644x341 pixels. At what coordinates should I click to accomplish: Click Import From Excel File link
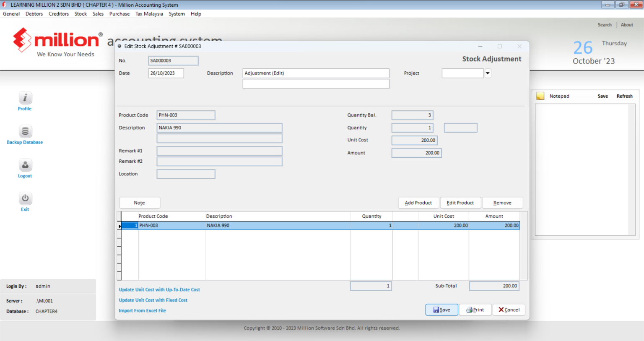pos(142,311)
